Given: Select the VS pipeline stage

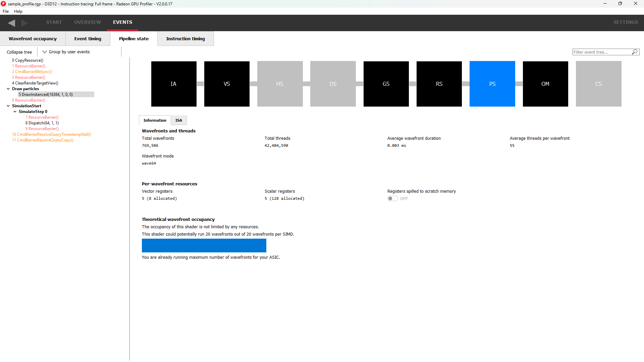Looking at the screenshot, I should [x=227, y=84].
